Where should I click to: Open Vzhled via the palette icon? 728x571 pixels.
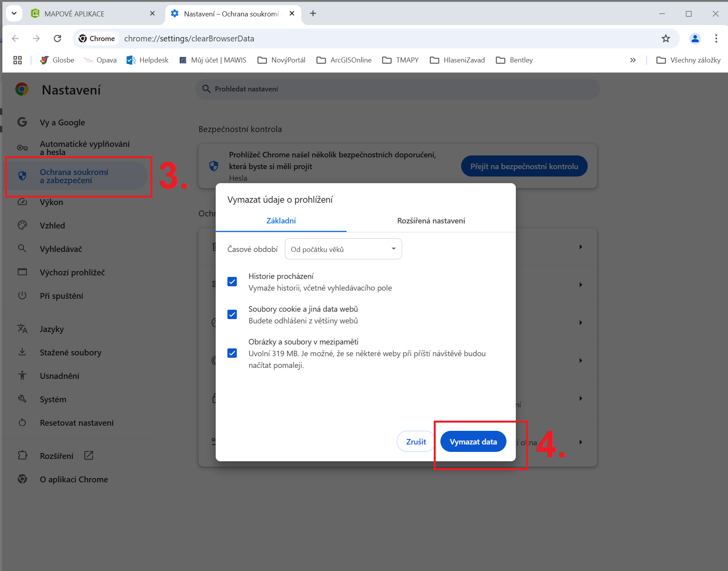tap(22, 225)
